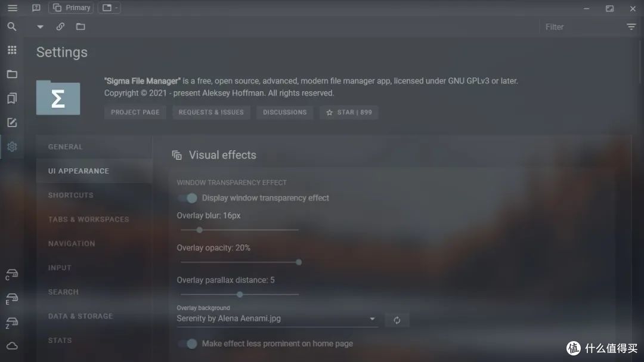The image size is (644, 362).
Task: Open the navigator folder page
Action: pos(12,75)
